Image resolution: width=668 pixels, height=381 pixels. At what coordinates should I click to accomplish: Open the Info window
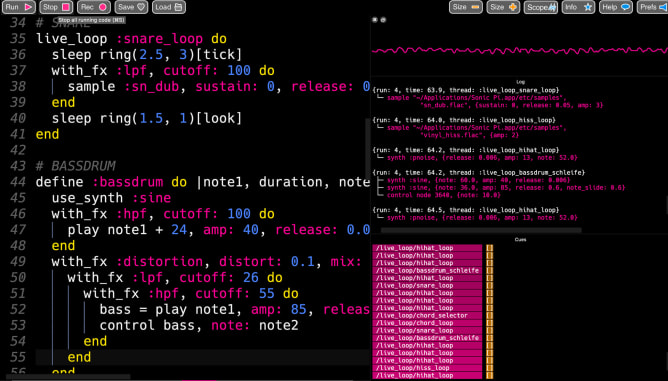(578, 7)
